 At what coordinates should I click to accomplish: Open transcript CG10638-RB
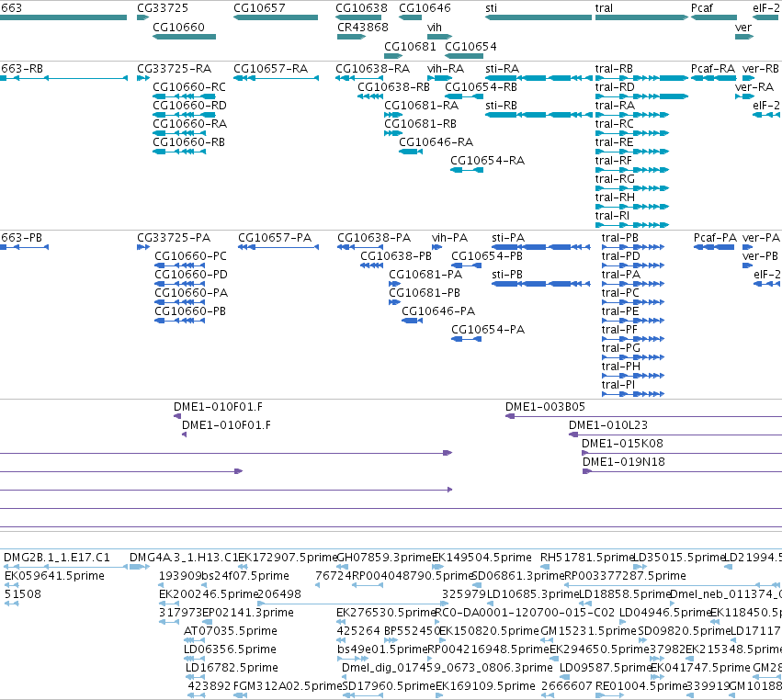(x=393, y=86)
